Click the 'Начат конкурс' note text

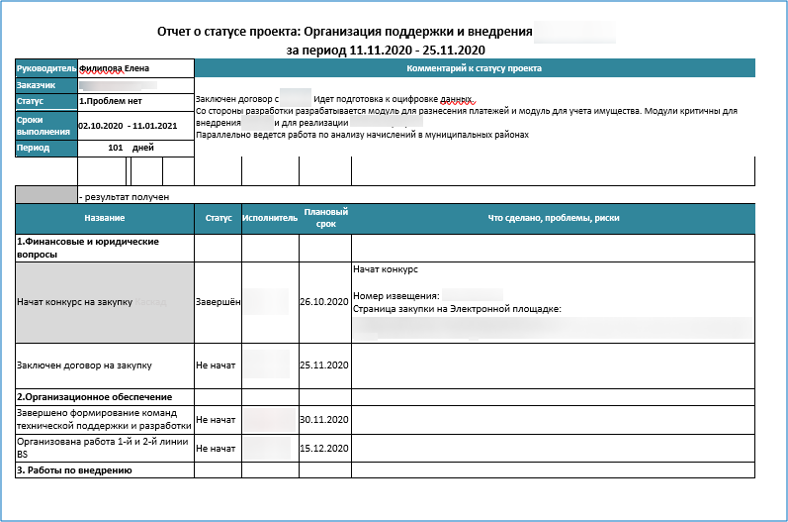(385, 269)
